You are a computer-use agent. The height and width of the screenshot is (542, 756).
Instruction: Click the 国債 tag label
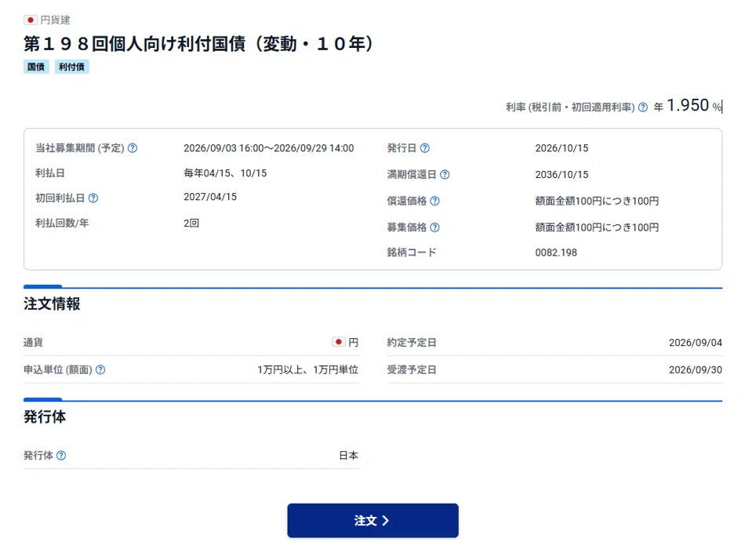[36, 67]
